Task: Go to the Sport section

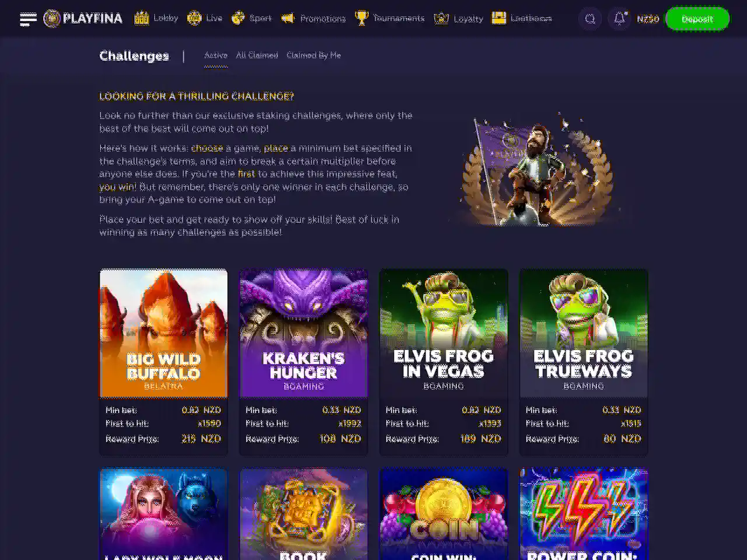Action: pos(252,18)
